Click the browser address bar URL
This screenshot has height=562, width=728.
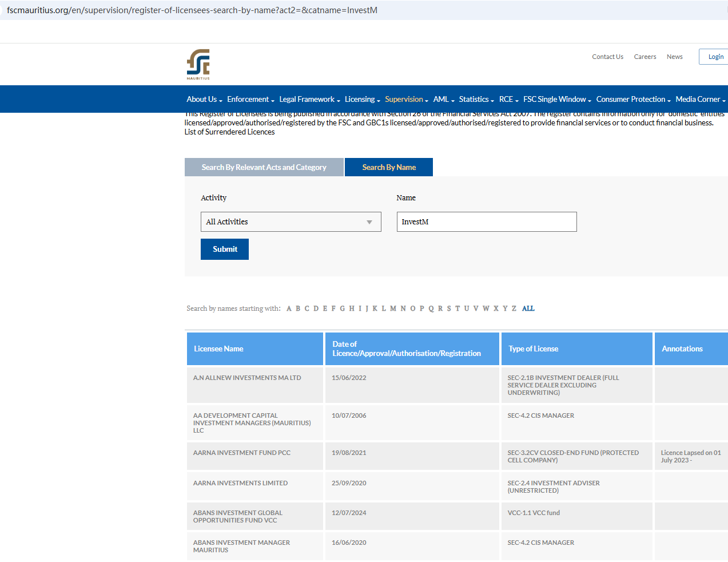(192, 10)
